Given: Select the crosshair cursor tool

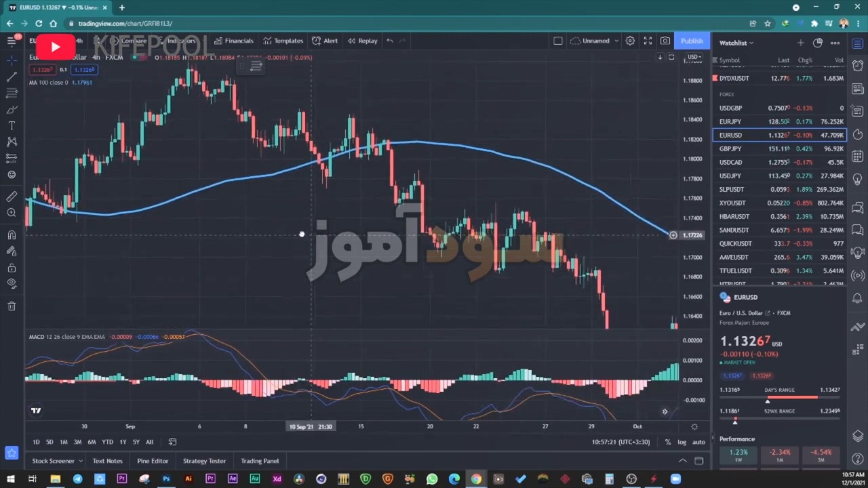Looking at the screenshot, I should 12,60.
